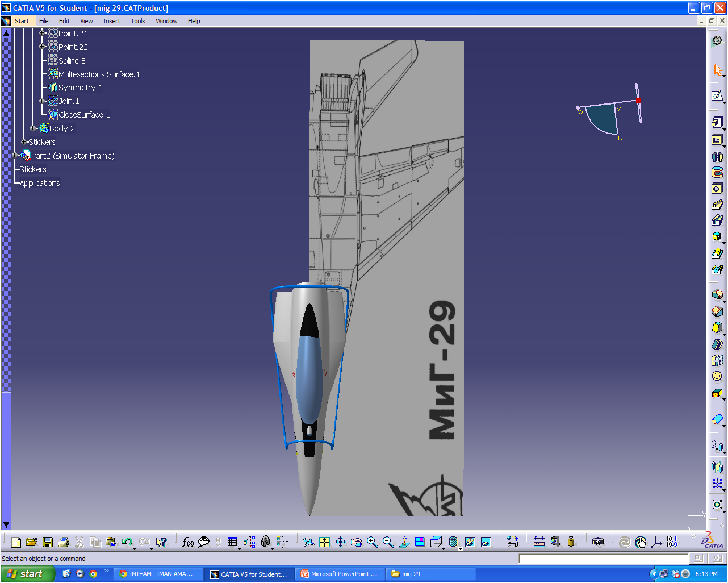Click the Zoom Out magnifier
The height and width of the screenshot is (583, 728).
coord(388,542)
